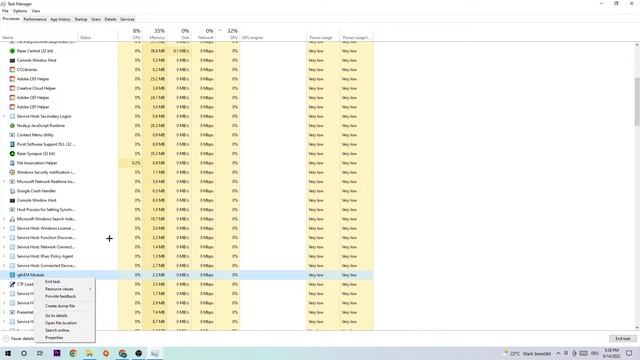640x360 pixels.
Task: Switch to the Details tab
Action: click(x=110, y=19)
